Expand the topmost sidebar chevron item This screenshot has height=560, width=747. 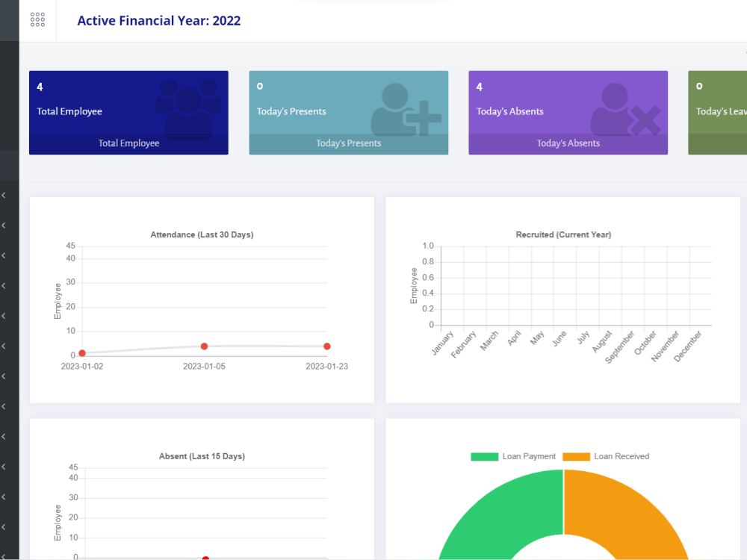(x=4, y=195)
